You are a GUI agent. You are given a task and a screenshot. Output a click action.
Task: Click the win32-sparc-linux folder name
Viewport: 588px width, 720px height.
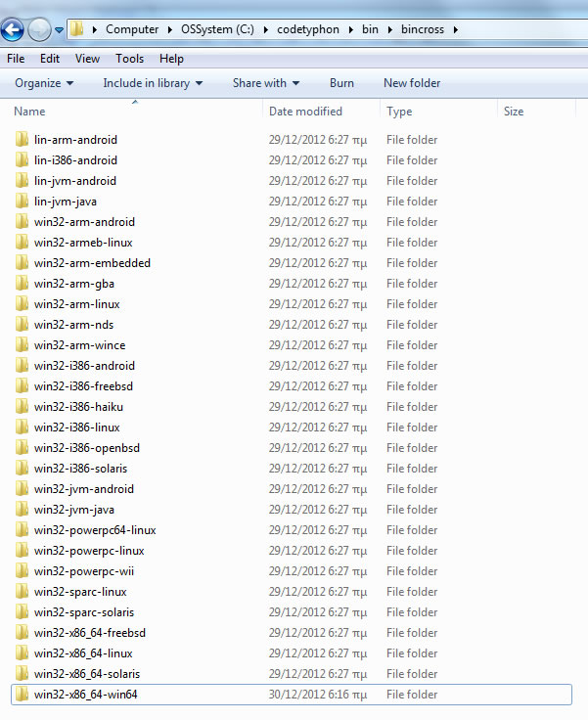point(80,592)
